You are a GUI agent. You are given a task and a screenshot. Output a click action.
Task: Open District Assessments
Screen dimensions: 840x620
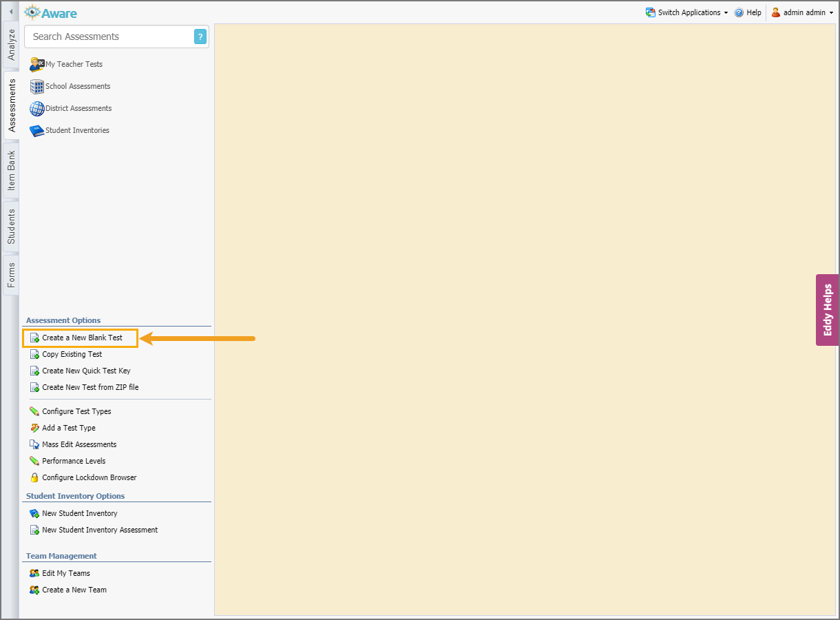coord(78,108)
